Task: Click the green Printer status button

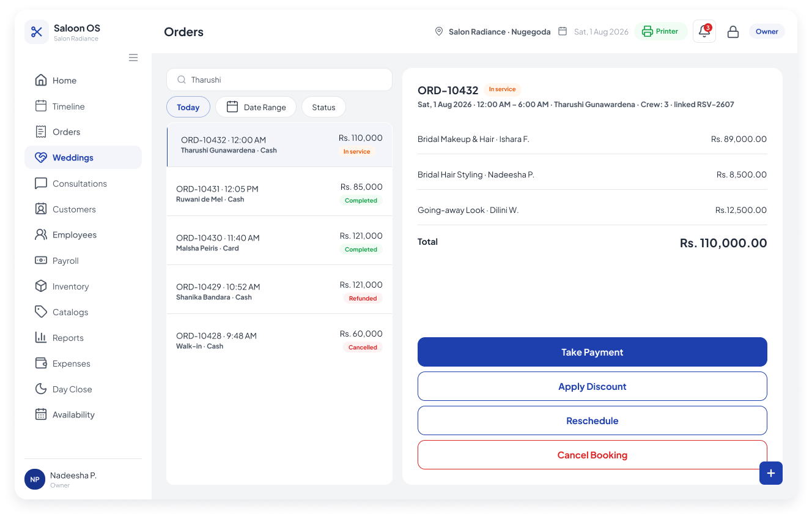Action: point(661,31)
